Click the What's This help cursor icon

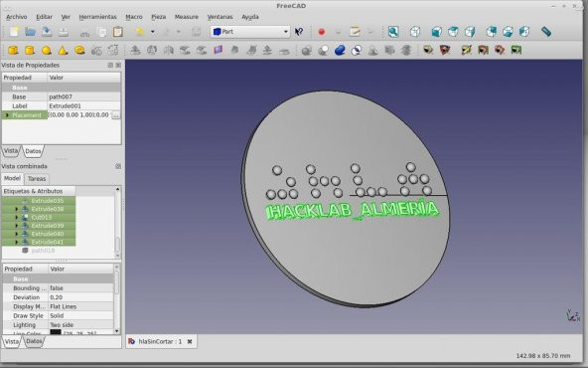[x=299, y=32]
